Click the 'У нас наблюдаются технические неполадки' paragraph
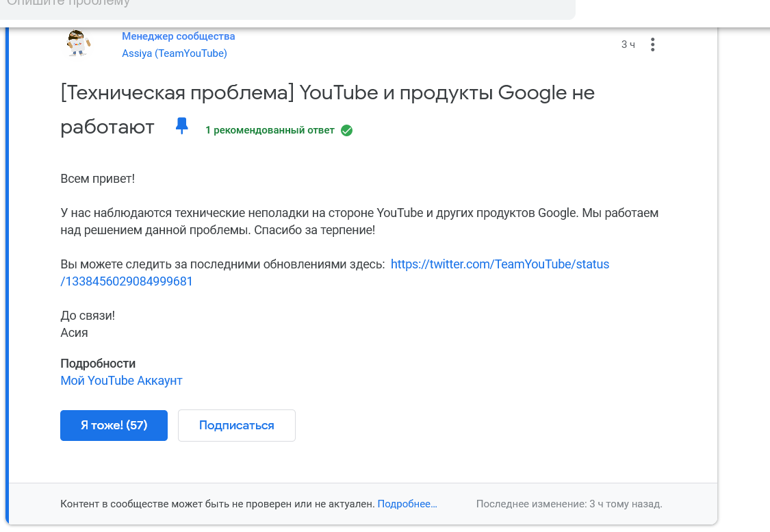Viewport: 770px width, 532px height. click(359, 222)
